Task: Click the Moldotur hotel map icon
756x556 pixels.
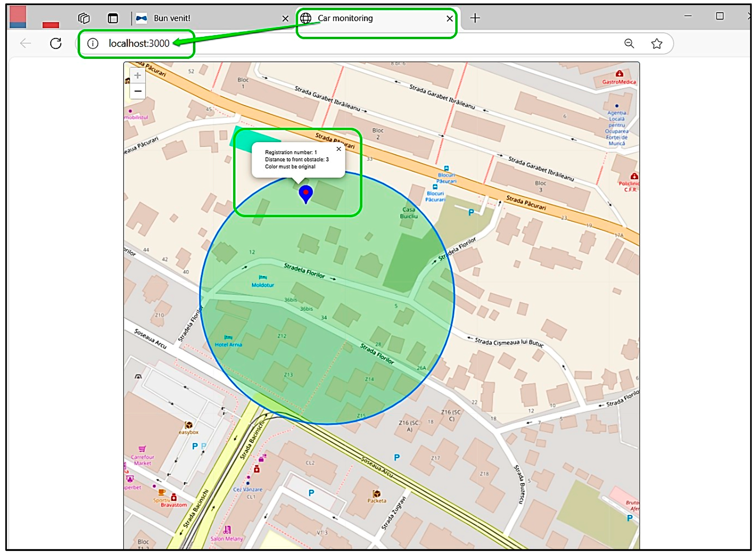Action: point(263,277)
